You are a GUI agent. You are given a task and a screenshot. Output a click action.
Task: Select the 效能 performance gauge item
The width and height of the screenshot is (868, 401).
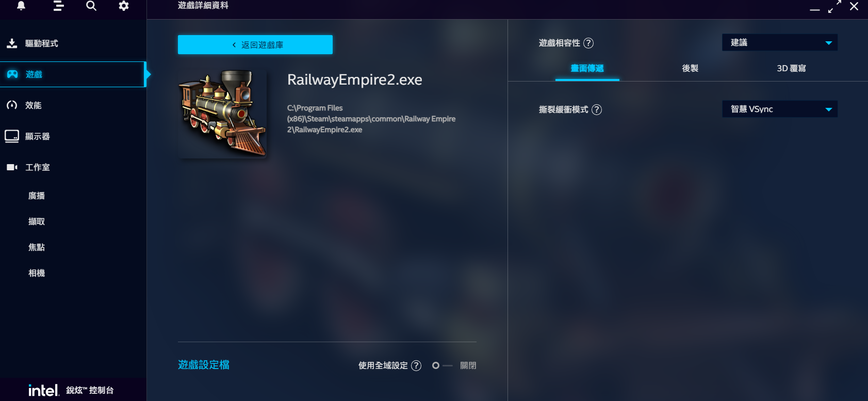point(73,105)
